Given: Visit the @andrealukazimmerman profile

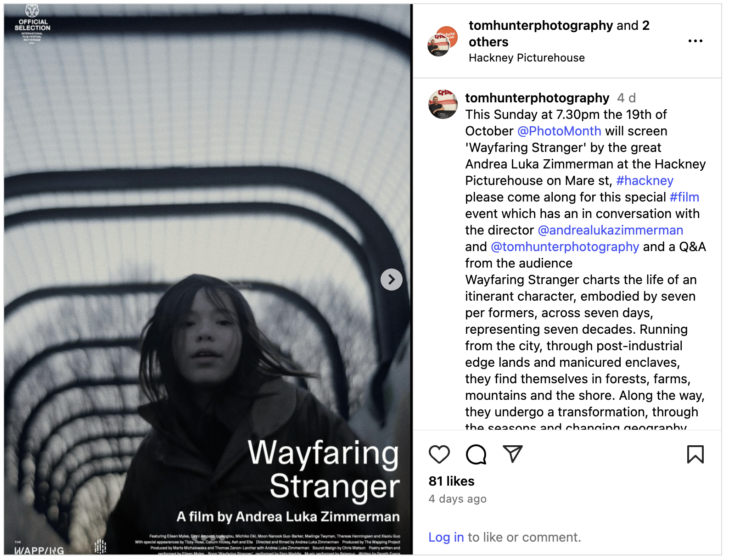Looking at the screenshot, I should coord(610,230).
